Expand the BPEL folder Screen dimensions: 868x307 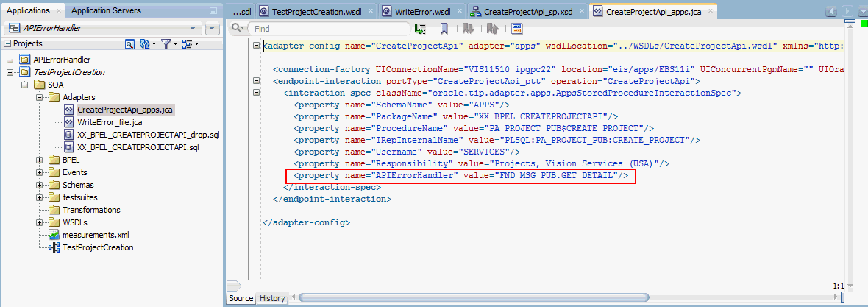click(x=39, y=160)
